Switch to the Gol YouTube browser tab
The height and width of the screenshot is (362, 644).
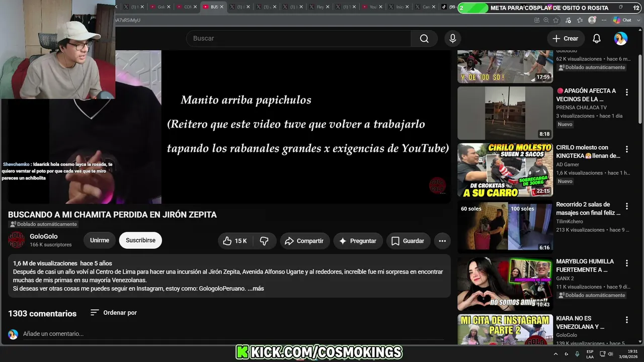click(160, 7)
